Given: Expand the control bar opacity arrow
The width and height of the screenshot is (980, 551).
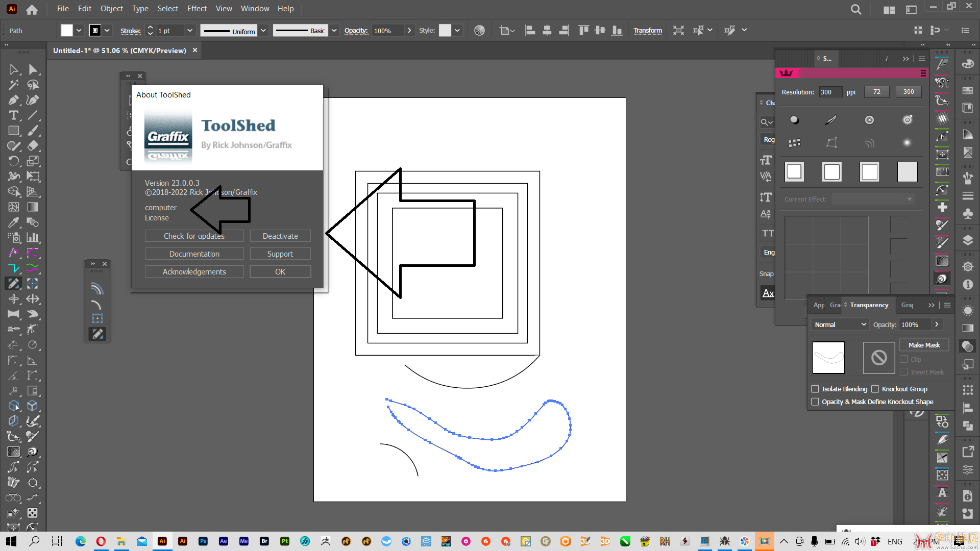Looking at the screenshot, I should coord(409,31).
